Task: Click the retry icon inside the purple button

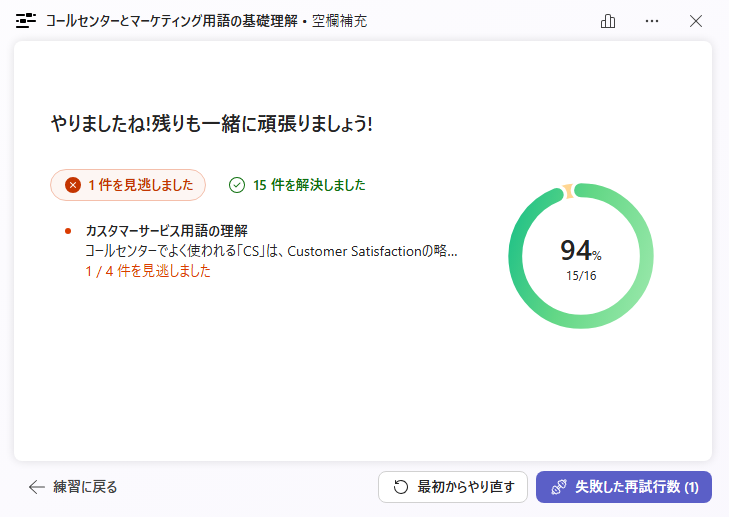Action: [559, 487]
